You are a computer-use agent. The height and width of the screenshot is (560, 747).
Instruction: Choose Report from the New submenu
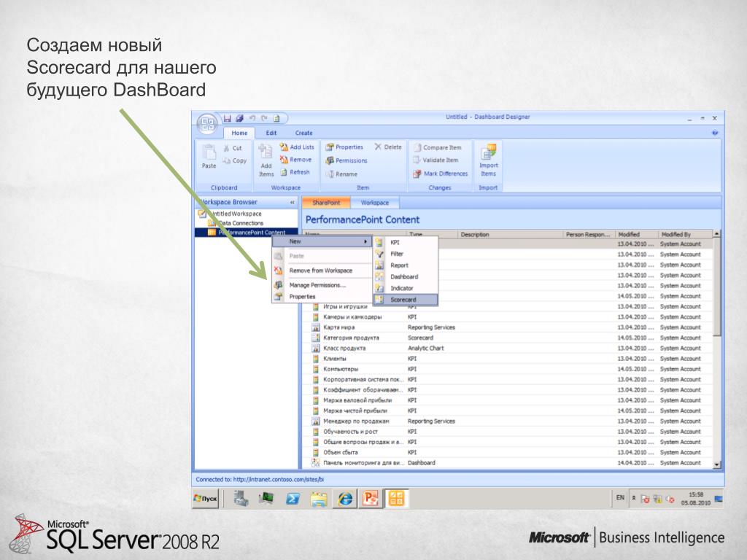406,265
